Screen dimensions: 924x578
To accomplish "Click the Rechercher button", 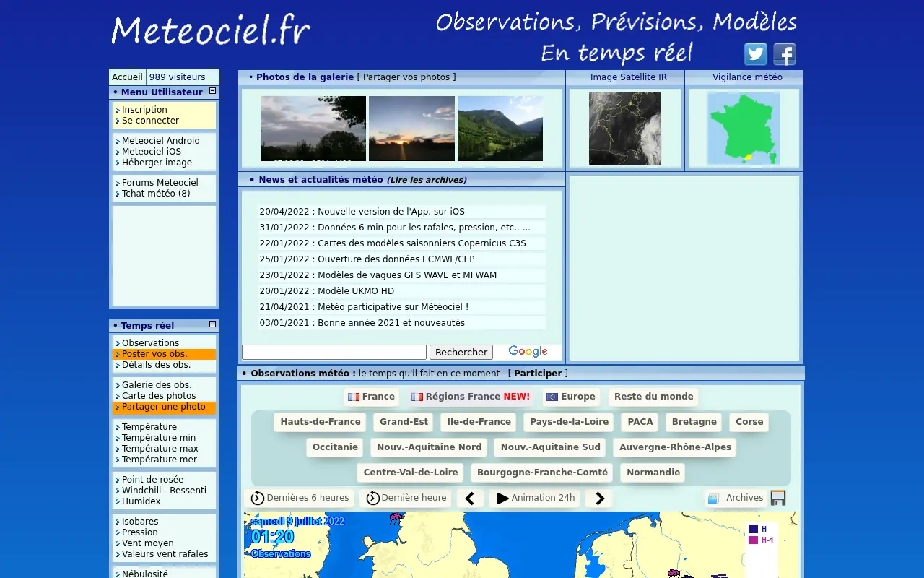I will coord(461,352).
